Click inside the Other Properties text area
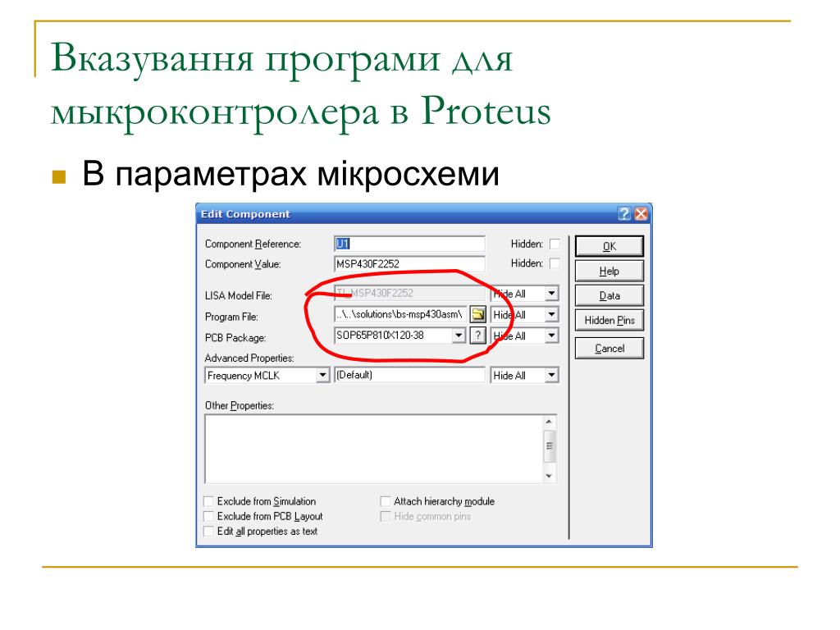 click(x=373, y=449)
